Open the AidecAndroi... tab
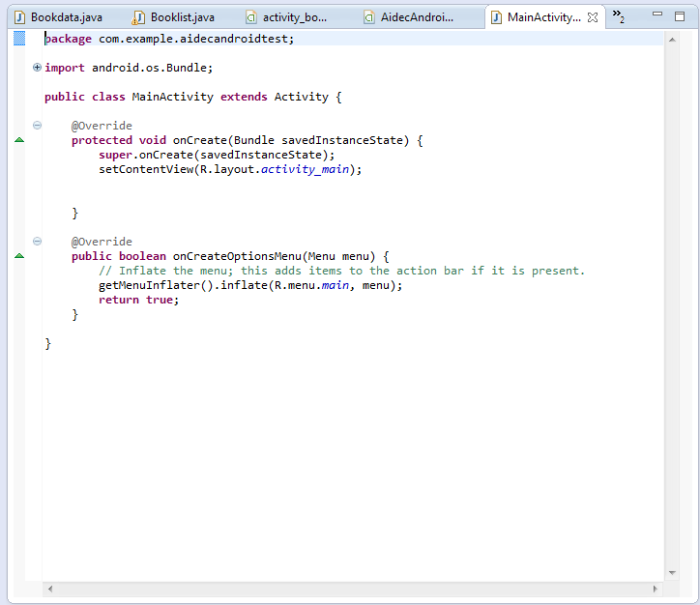 [417, 17]
